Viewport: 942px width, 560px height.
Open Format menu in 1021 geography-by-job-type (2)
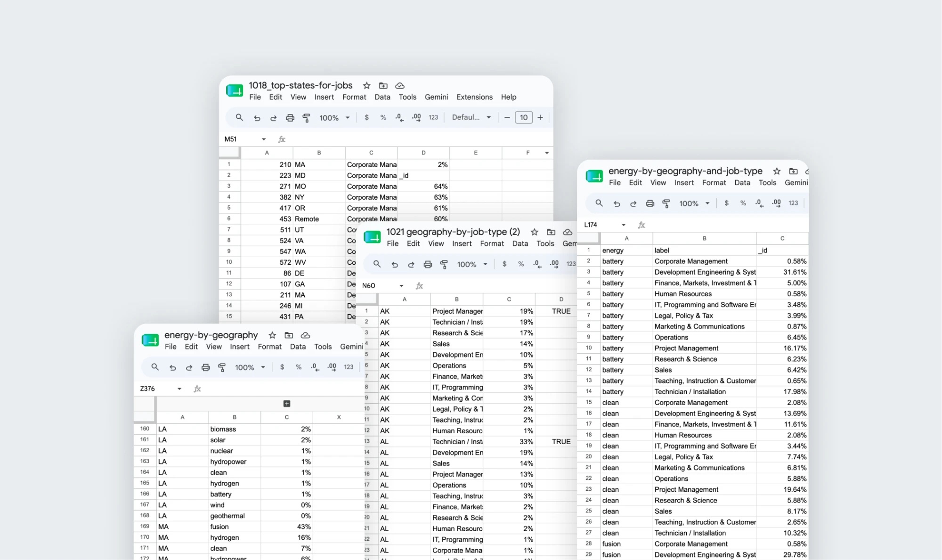click(x=492, y=243)
